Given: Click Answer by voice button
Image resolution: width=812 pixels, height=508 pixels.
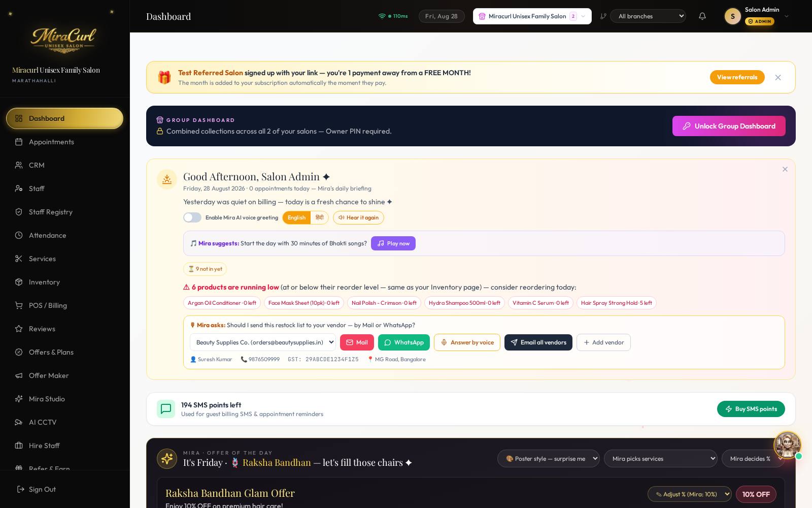Looking at the screenshot, I should (x=467, y=342).
